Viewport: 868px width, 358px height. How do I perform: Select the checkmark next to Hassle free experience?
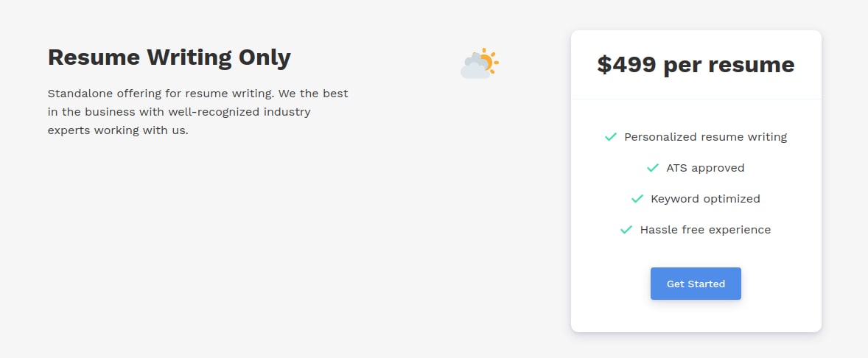coord(626,230)
